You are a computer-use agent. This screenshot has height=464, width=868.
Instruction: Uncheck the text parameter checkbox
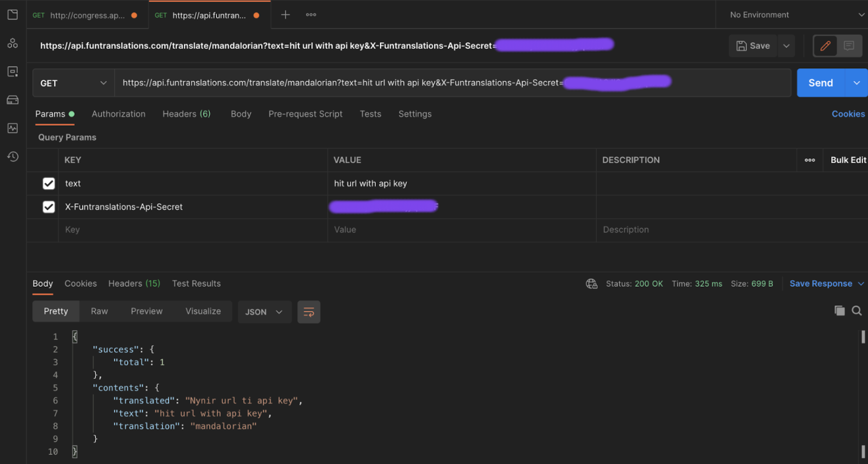pos(49,183)
